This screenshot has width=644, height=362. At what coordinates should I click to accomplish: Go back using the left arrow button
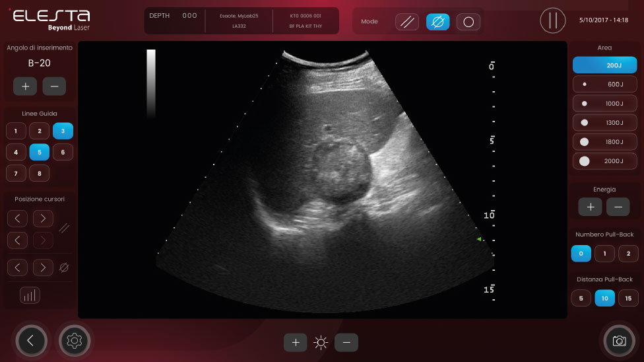(31, 341)
